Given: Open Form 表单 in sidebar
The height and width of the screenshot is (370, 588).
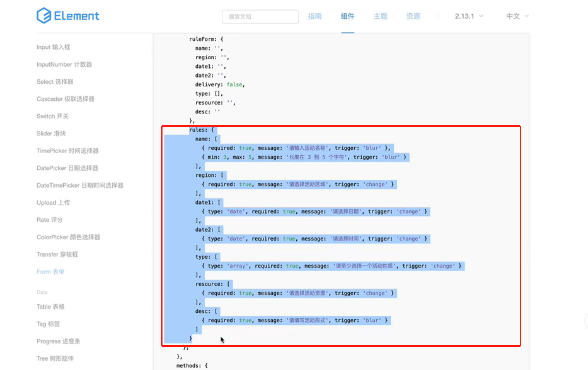Looking at the screenshot, I should pyautogui.click(x=50, y=272).
